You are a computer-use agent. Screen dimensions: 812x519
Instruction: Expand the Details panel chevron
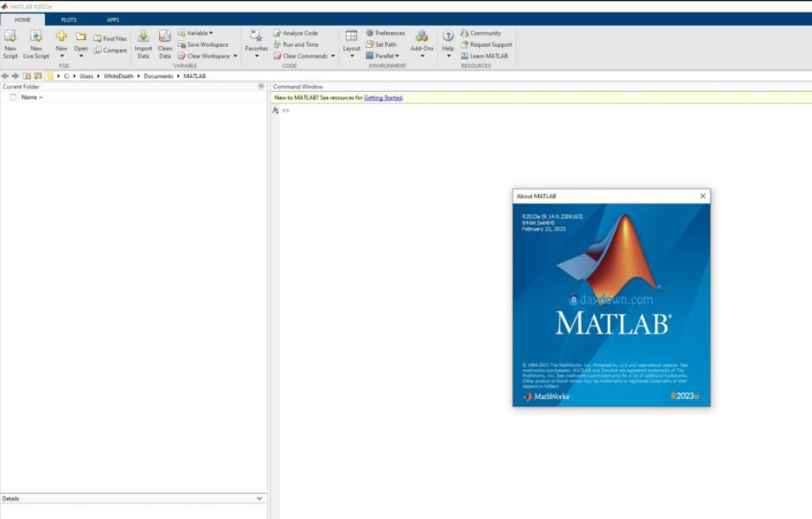point(259,499)
